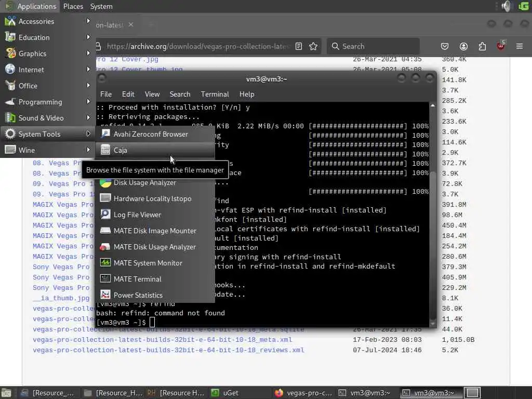Toggle Firefox reader view icon
The image size is (532, 399).
(x=299, y=46)
